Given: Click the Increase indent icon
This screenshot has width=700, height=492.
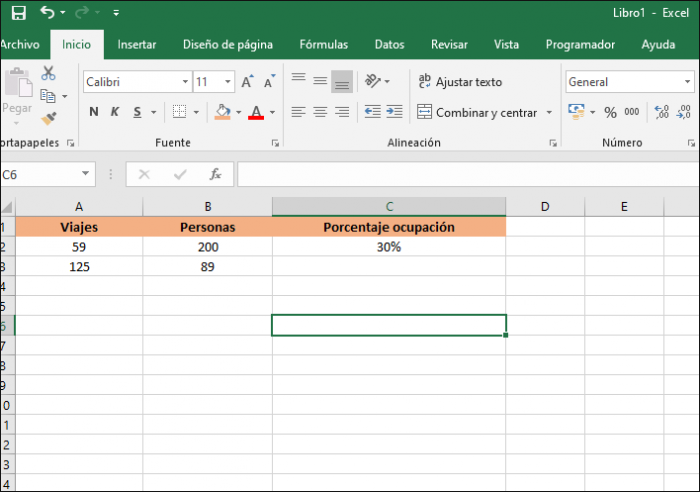Looking at the screenshot, I should [394, 112].
